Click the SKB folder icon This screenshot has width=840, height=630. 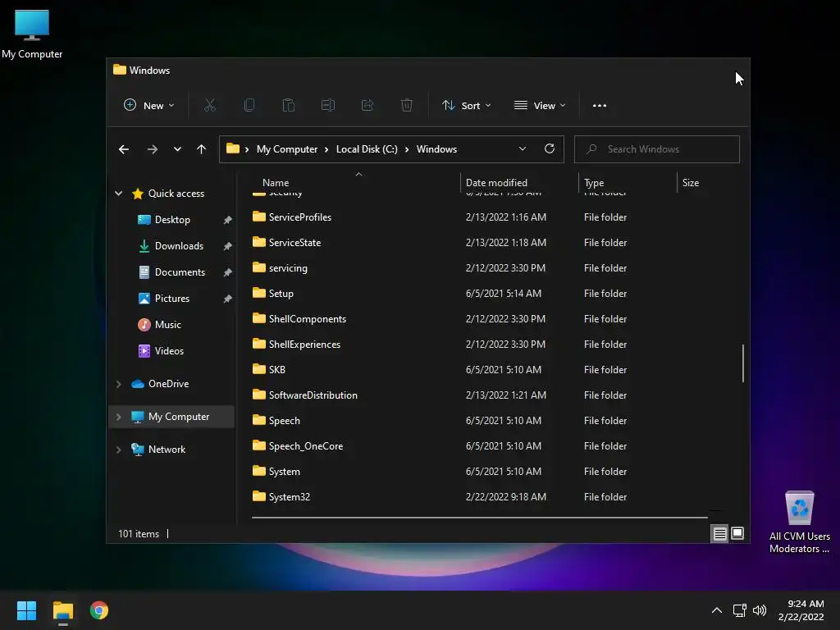[258, 369]
